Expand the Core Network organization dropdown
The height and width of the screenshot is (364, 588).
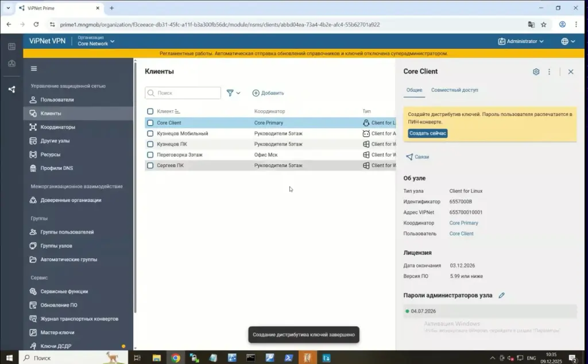click(x=96, y=41)
